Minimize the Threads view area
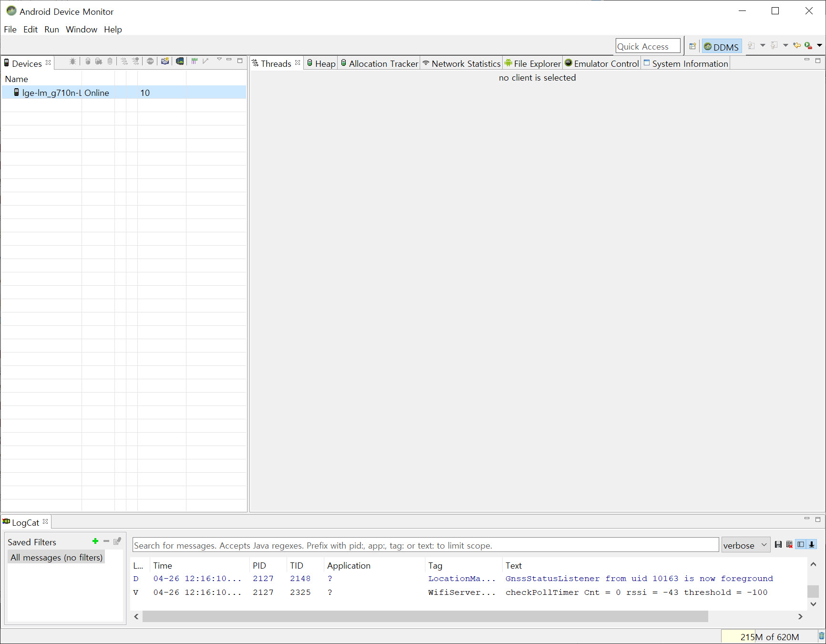The width and height of the screenshot is (826, 644). [x=807, y=60]
